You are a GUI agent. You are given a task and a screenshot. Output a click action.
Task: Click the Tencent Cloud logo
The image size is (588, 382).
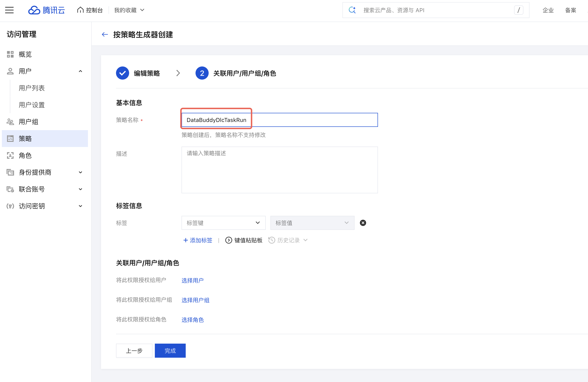47,10
